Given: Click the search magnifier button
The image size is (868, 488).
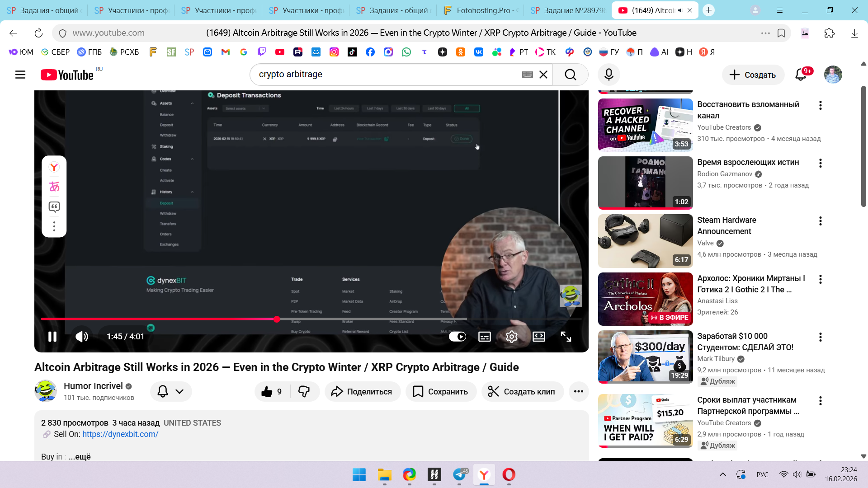Looking at the screenshot, I should 570,75.
